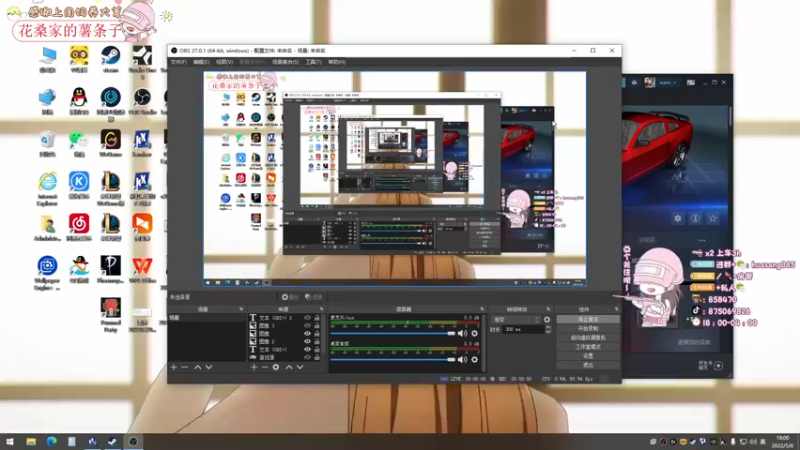Open the username dropdown in right window
800x450 pixels.
(668, 83)
